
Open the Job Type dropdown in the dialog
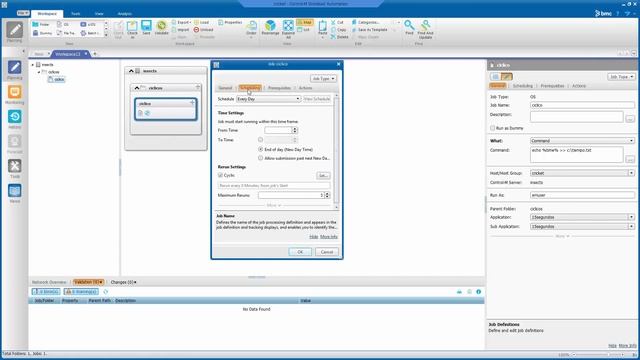(323, 78)
